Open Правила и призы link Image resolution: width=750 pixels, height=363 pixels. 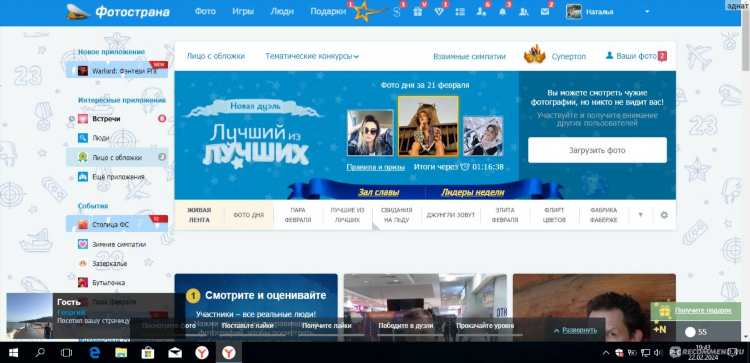point(375,167)
